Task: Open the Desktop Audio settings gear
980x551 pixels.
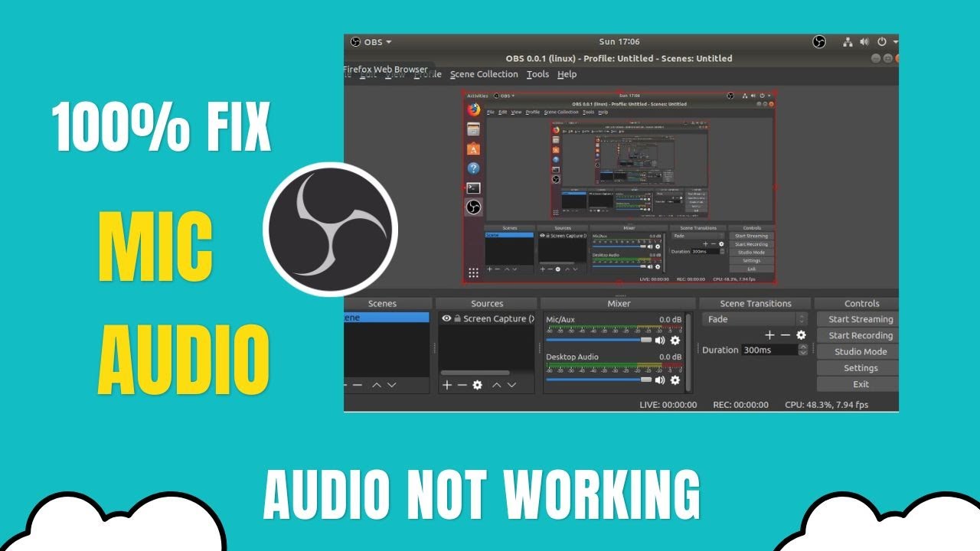Action: (x=675, y=380)
